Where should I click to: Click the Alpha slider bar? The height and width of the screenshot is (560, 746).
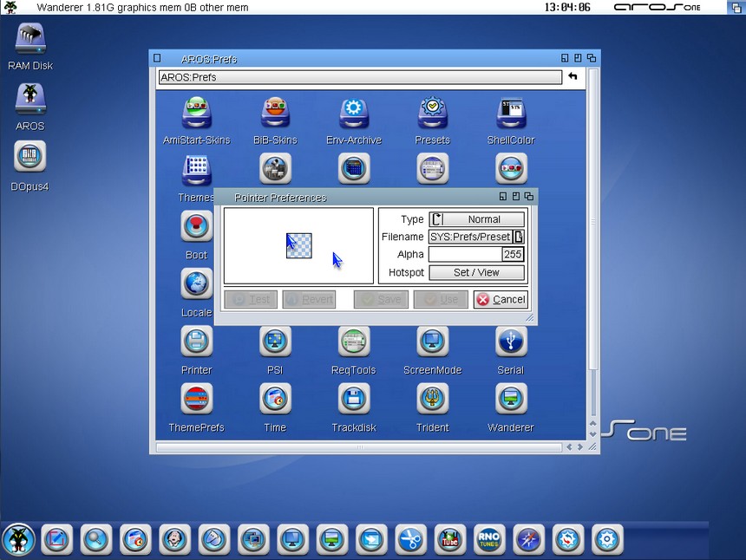[x=465, y=254]
